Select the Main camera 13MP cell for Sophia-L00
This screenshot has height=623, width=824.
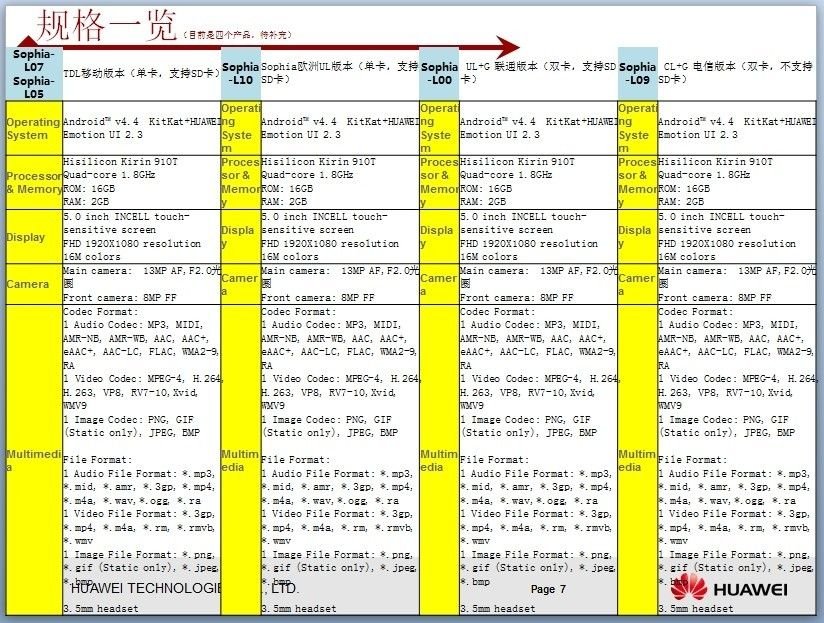[x=538, y=284]
